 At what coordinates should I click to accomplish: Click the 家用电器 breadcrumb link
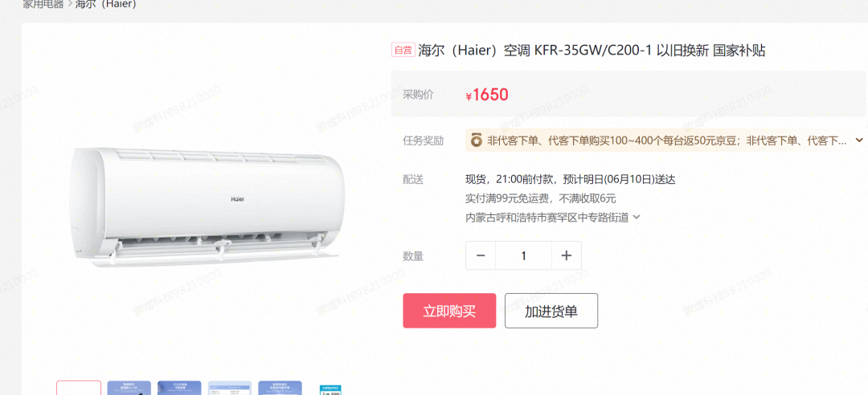coord(43,4)
